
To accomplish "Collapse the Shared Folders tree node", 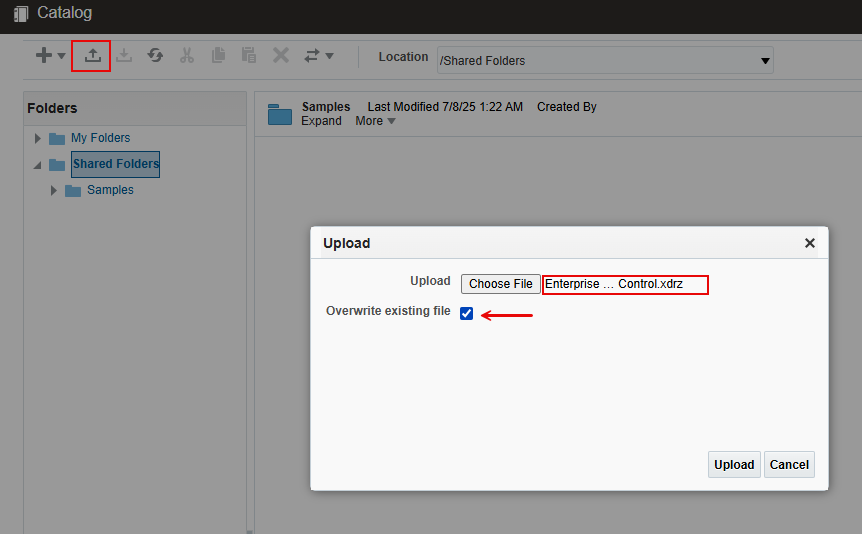I will coord(37,165).
